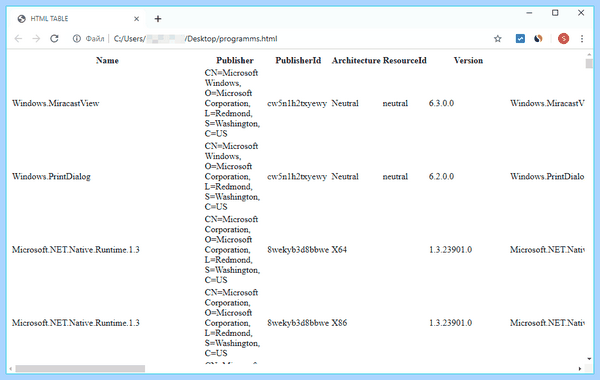
Task: Click the cut-off Microsoft.NET.Nativ cell in the X64 row
Action: click(x=547, y=250)
